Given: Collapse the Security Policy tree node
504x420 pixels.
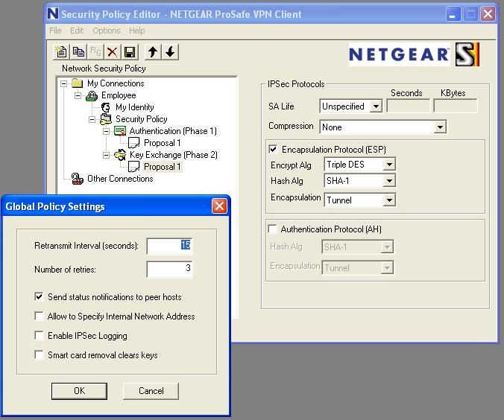Looking at the screenshot, I should click(92, 119).
